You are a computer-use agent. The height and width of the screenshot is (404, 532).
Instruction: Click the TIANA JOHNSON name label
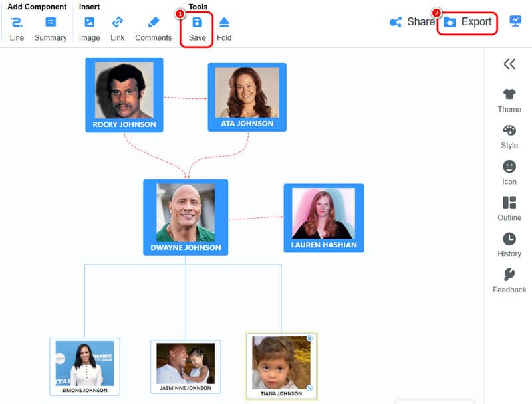pyautogui.click(x=281, y=393)
